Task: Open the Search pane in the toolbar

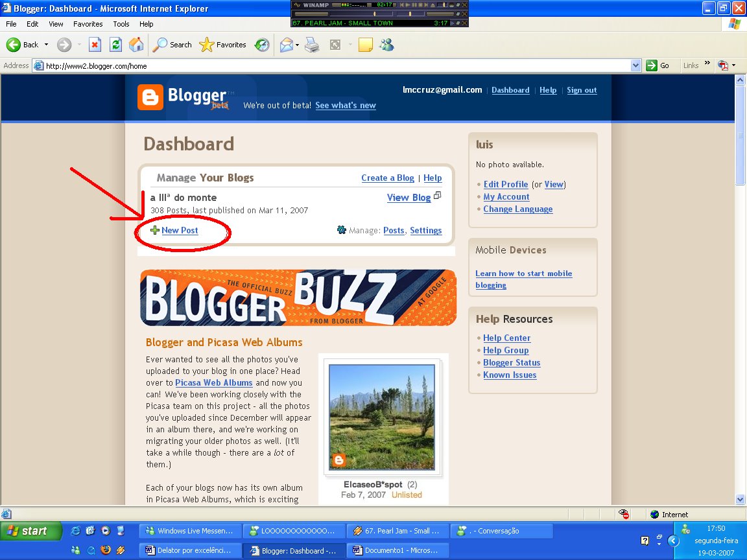Action: [x=171, y=45]
